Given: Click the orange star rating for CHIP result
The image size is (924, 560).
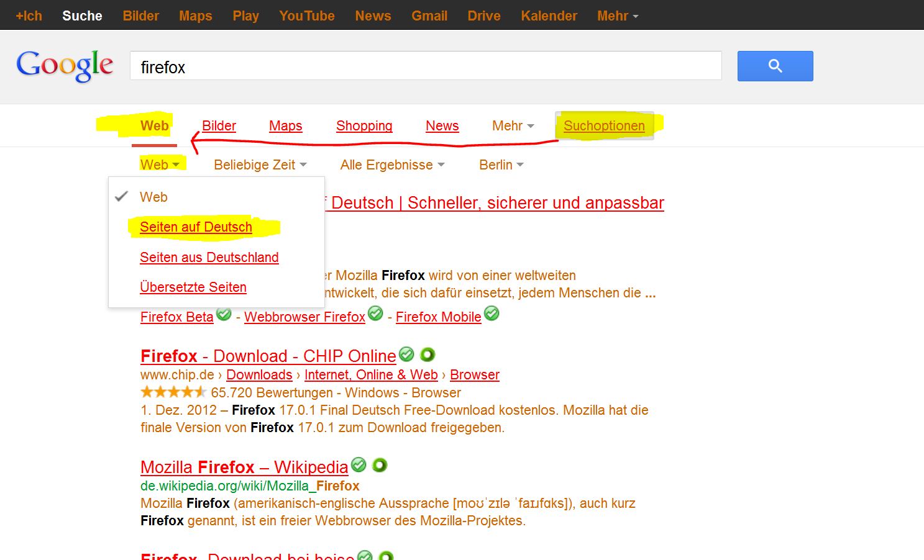Looking at the screenshot, I should coord(173,392).
